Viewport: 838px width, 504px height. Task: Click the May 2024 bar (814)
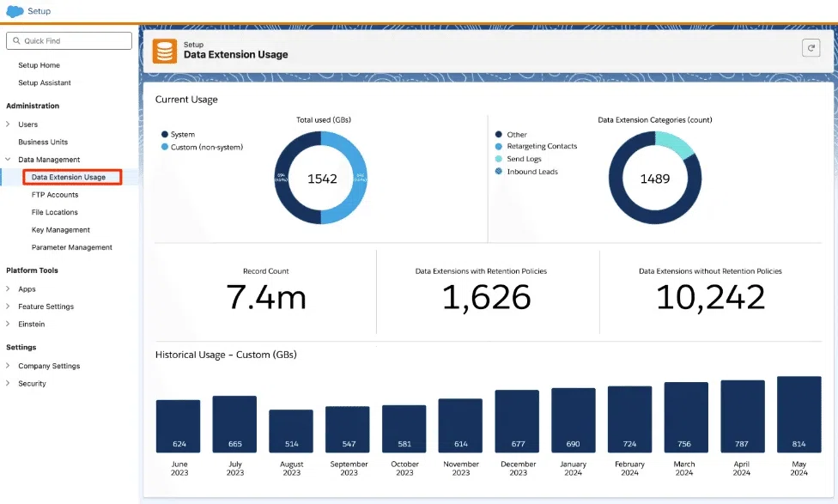(x=799, y=415)
